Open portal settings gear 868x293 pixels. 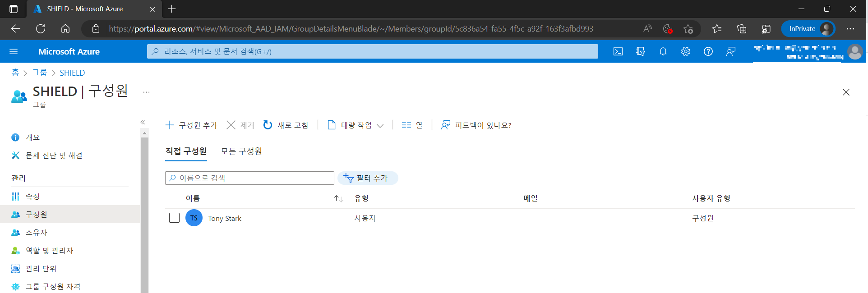(686, 51)
